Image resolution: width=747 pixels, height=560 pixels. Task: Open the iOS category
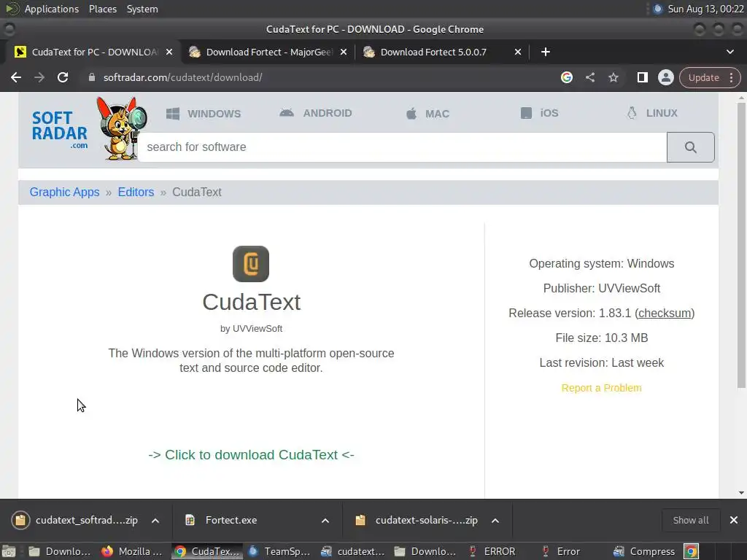tap(539, 113)
